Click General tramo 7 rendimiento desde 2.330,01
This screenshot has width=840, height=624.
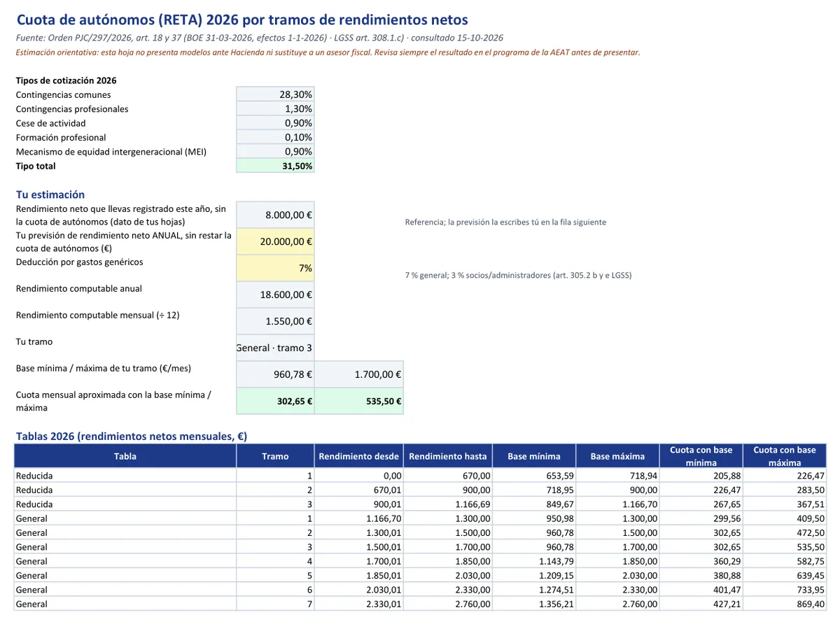click(358, 604)
